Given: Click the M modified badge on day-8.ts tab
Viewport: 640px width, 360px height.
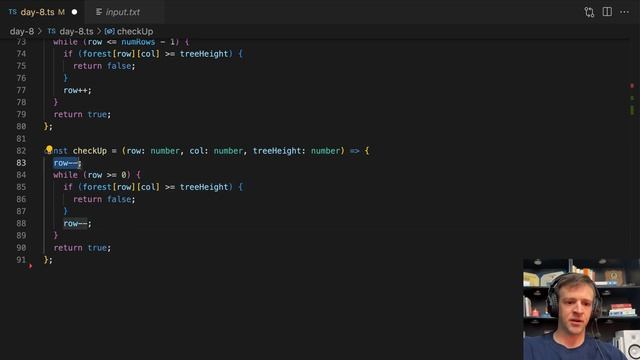Looking at the screenshot, I should (x=61, y=12).
